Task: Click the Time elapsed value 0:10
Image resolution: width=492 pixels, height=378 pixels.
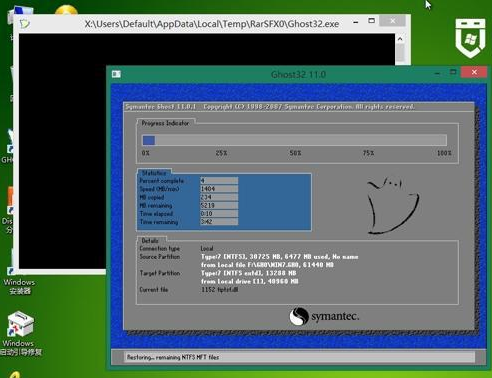Action: pyautogui.click(x=219, y=213)
